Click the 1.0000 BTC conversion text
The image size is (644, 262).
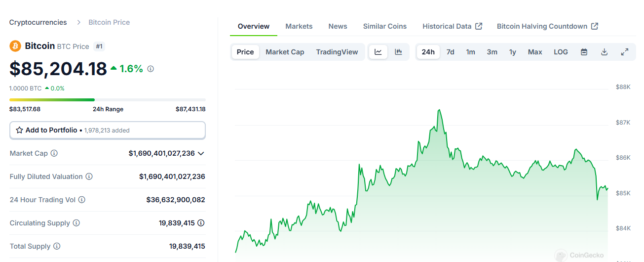click(x=25, y=88)
